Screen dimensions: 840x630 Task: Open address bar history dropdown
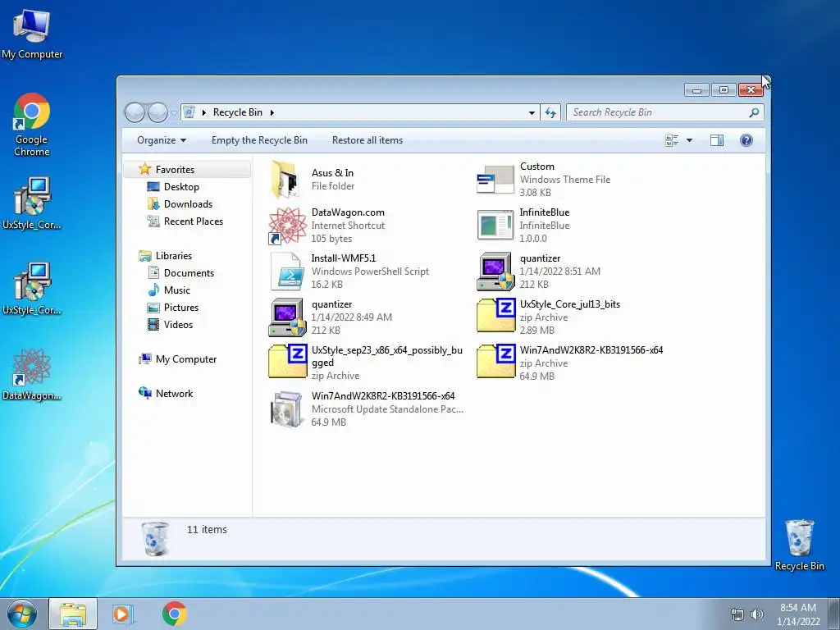(532, 112)
